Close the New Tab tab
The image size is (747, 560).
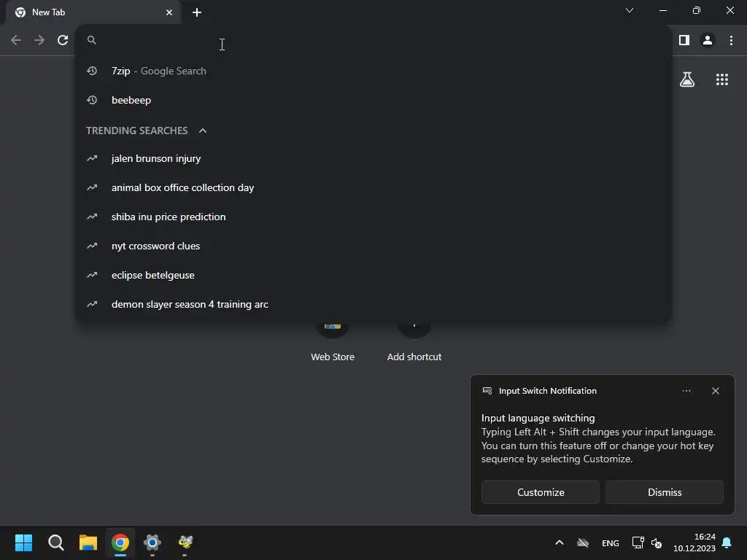[x=169, y=12]
